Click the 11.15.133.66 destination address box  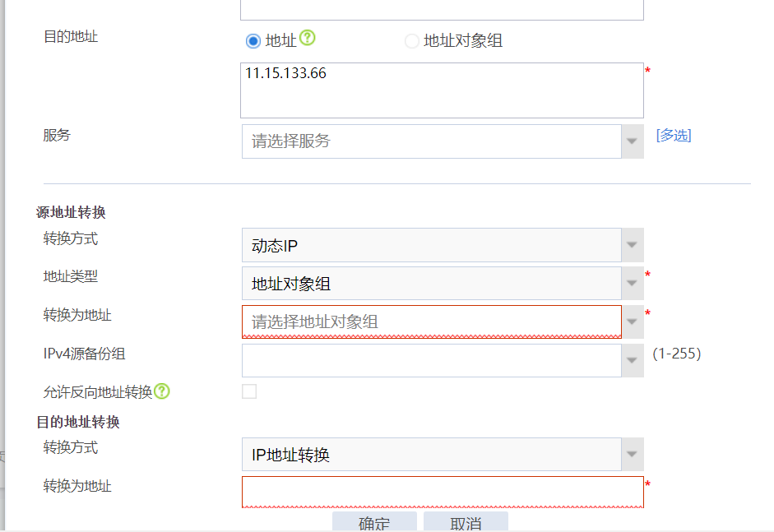(442, 90)
